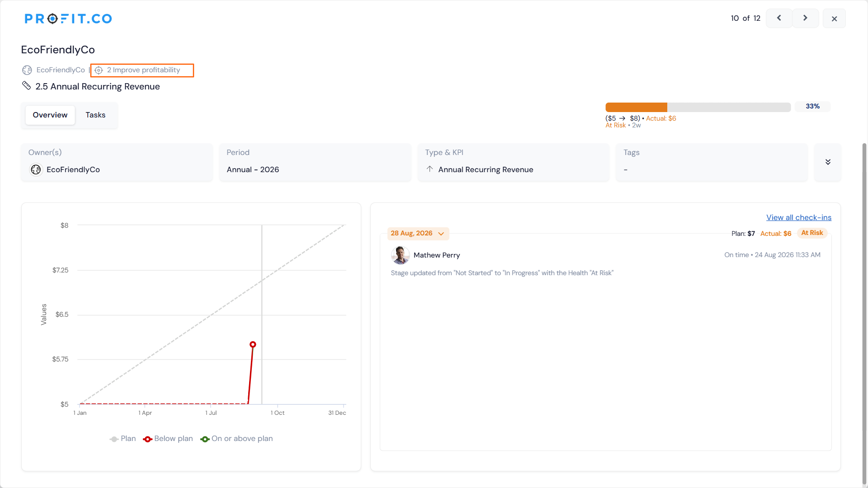
Task: Toggle the Plan series in chart legend
Action: click(x=123, y=439)
